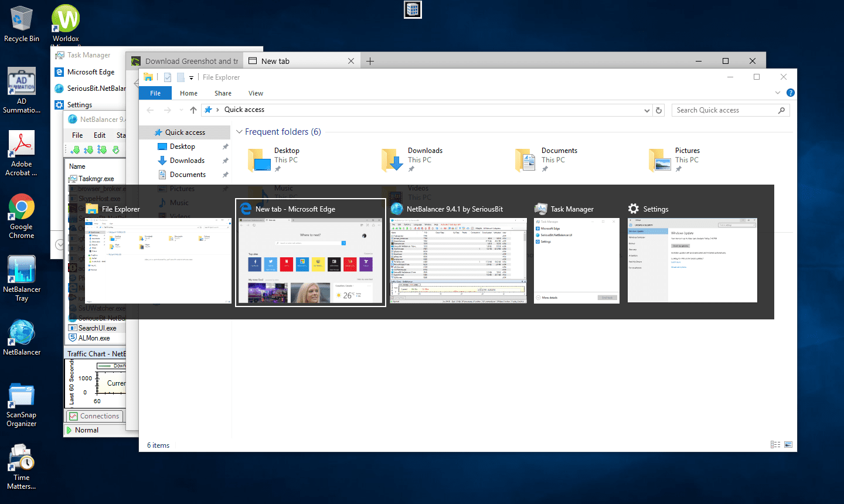The image size is (844, 504).
Task: Add a new tab in Edge
Action: pos(370,61)
